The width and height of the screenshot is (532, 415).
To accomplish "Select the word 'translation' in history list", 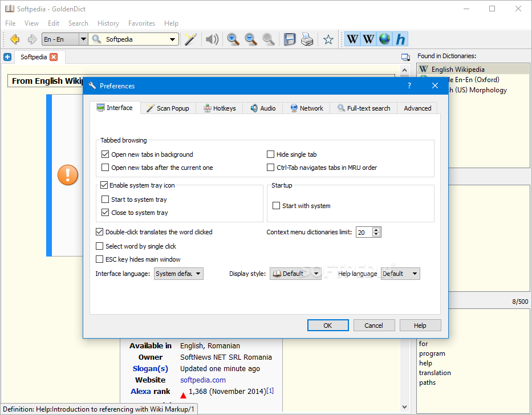I will (434, 373).
